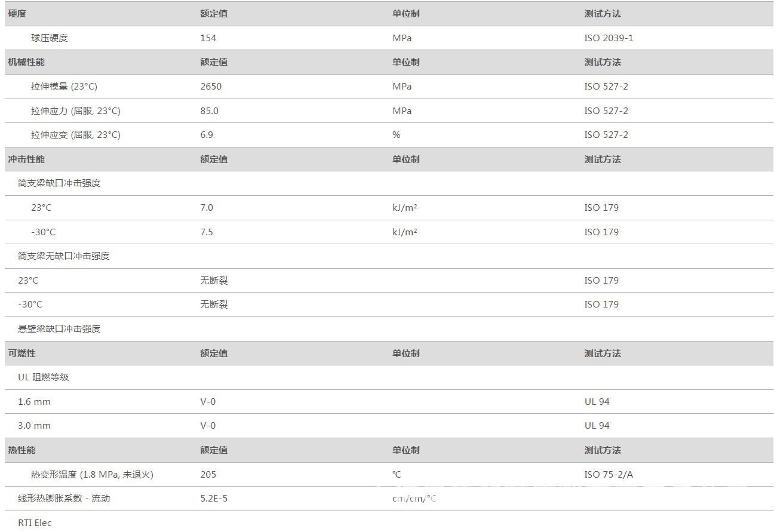This screenshot has width=777, height=532.
Task: Click the 硬度 section header
Action: click(x=17, y=14)
